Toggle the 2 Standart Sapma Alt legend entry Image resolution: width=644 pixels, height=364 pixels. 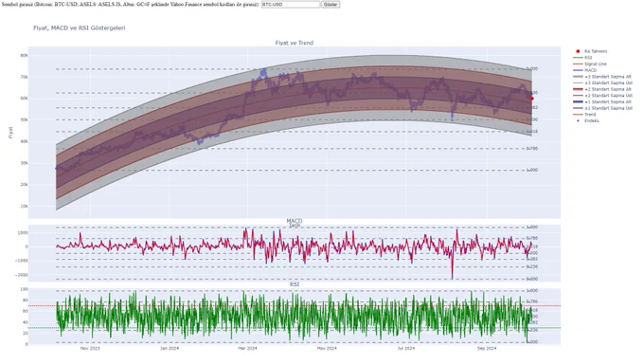[x=603, y=89]
